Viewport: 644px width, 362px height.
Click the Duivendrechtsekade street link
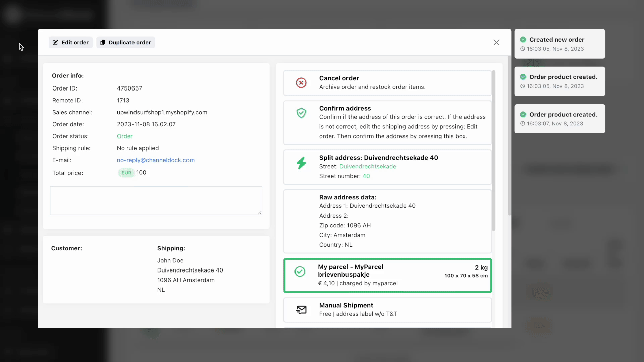coord(368,166)
